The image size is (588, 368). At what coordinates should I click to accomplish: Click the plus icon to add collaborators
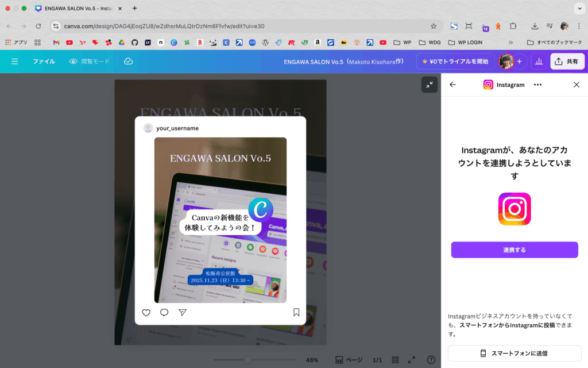click(519, 62)
